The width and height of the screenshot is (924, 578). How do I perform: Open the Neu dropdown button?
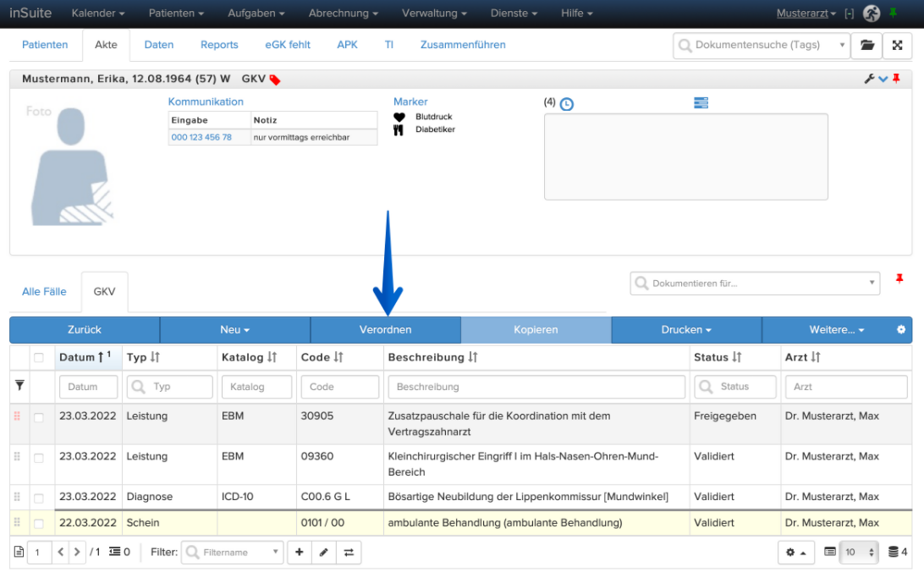(x=234, y=329)
